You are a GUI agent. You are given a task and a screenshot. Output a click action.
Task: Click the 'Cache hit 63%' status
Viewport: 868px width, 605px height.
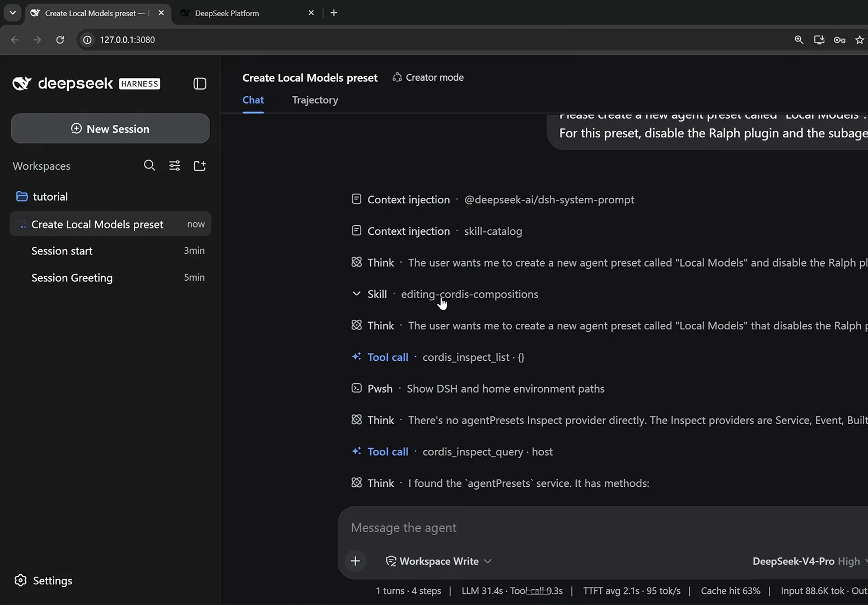click(x=731, y=590)
